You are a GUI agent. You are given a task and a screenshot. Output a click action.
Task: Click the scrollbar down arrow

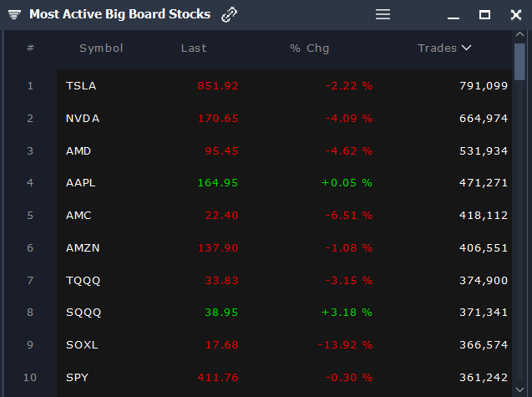click(519, 389)
